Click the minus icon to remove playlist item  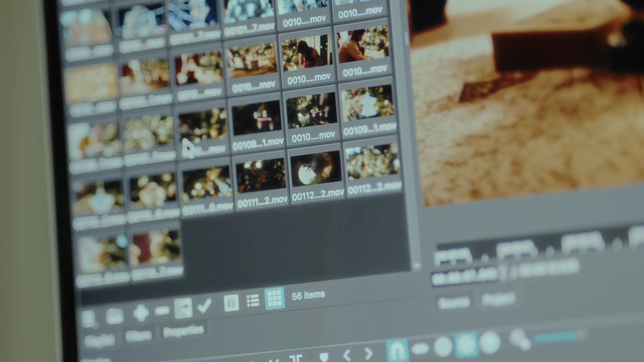[x=162, y=311]
